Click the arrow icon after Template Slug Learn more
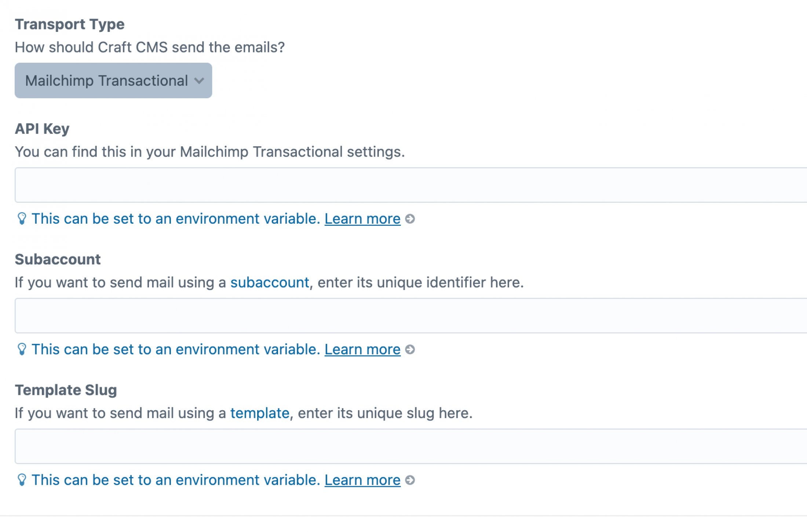The height and width of the screenshot is (532, 807). (411, 480)
